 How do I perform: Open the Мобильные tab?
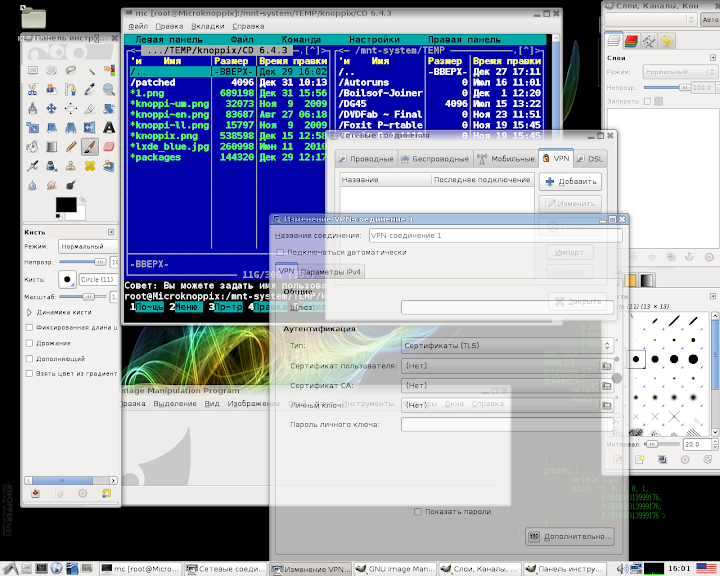click(x=506, y=159)
